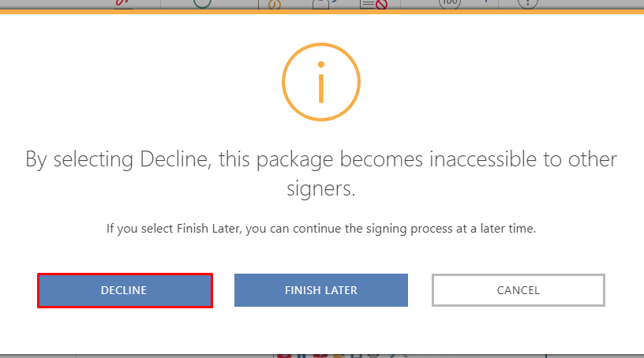Select the document icon with the red prohibition sign
This screenshot has width=644, height=358.
[x=374, y=4]
